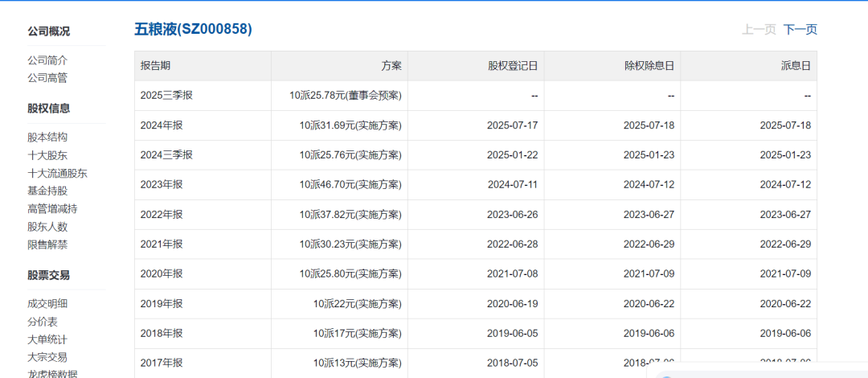The height and width of the screenshot is (378, 868).
Task: Open 公司简介 in the sidebar
Action: 47,60
